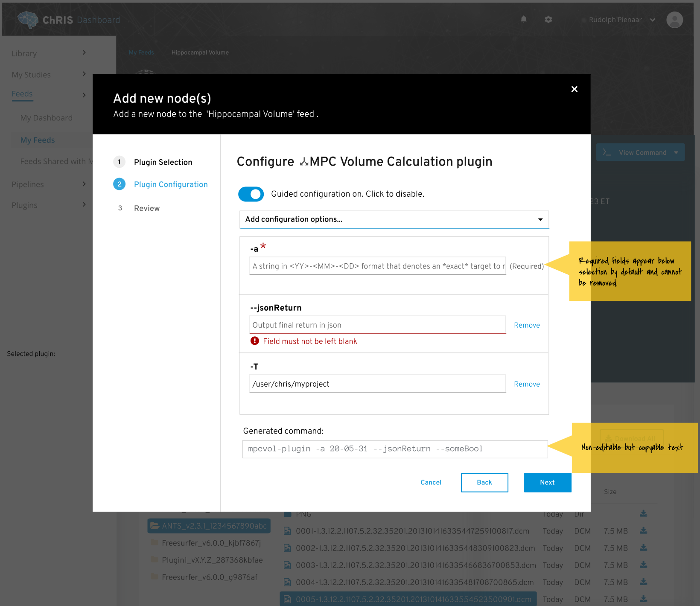
Task: Click file icon of 0003 dcm row
Action: coord(287,565)
